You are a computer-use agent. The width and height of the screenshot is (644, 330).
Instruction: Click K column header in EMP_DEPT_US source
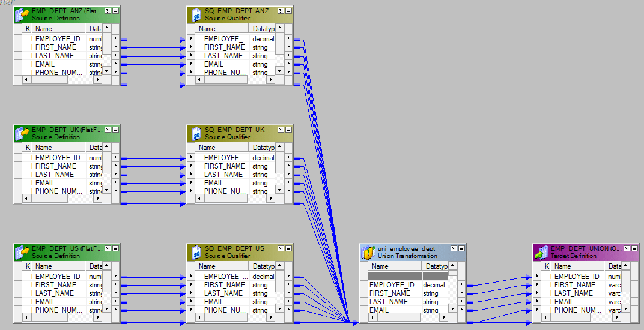(x=27, y=266)
